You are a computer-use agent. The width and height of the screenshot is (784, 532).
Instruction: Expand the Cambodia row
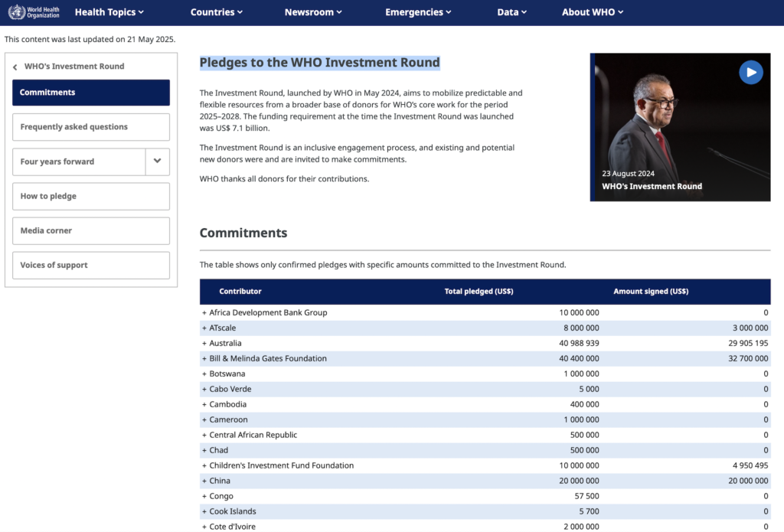point(204,404)
